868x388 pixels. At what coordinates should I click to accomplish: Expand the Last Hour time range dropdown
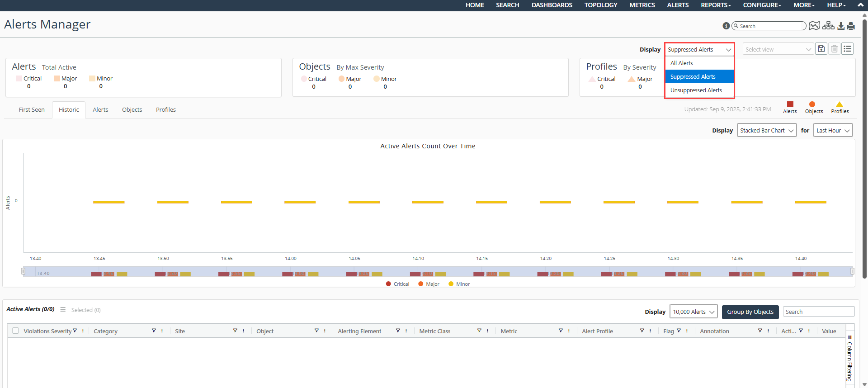tap(833, 130)
